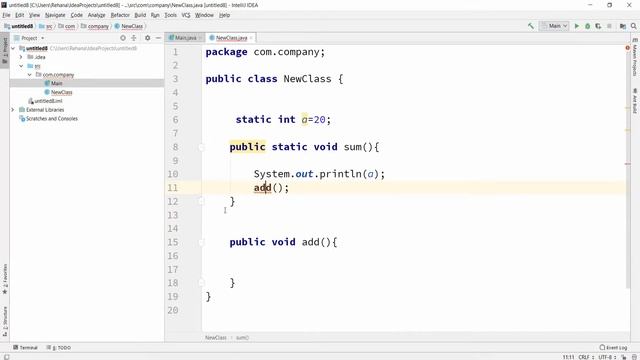Click the CRLF line separator status

tap(586, 357)
